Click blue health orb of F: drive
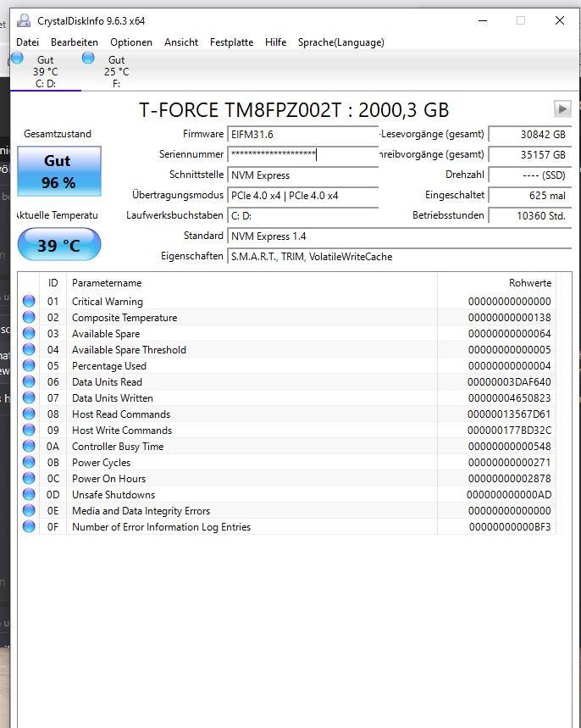The width and height of the screenshot is (581, 728). point(88,58)
